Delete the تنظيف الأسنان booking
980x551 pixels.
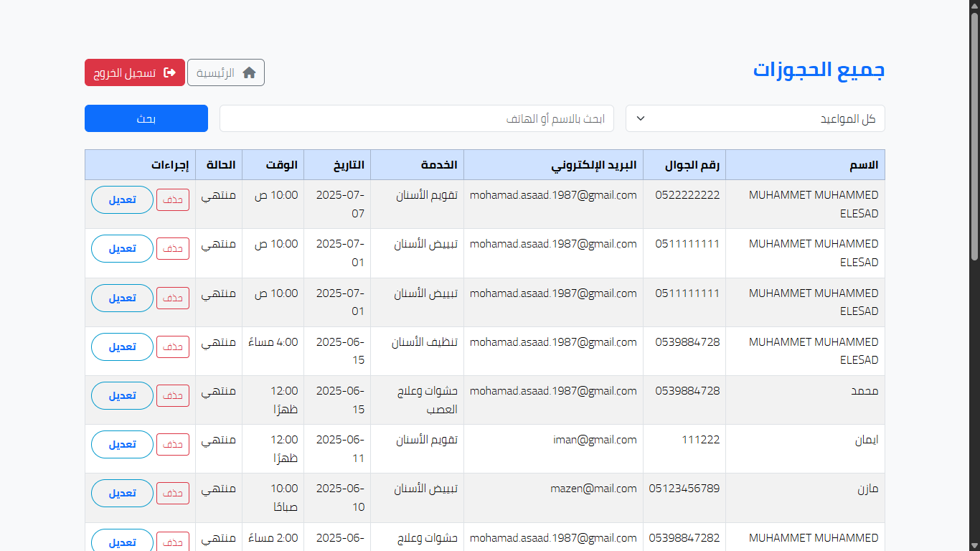173,347
